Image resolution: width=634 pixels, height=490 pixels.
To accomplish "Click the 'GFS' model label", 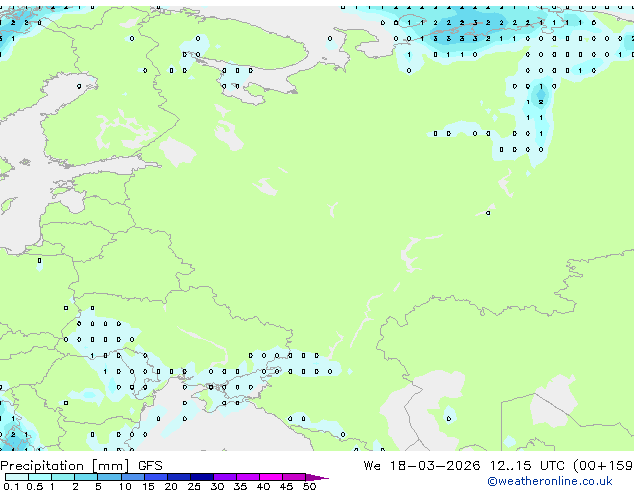I will pos(150,466).
